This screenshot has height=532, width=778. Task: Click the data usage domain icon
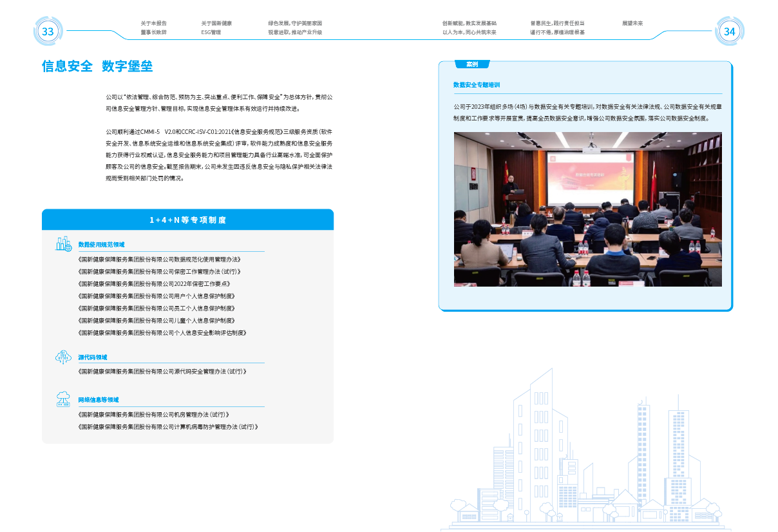pyautogui.click(x=63, y=244)
